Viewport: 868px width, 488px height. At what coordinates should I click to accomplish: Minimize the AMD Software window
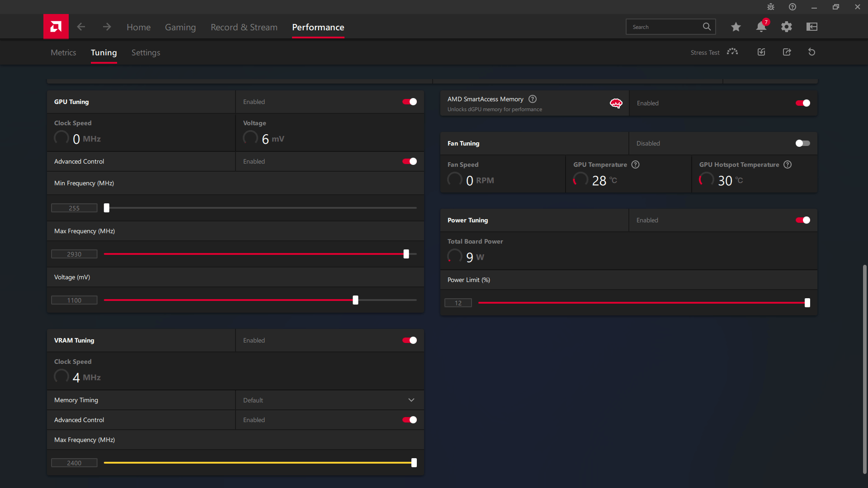pos(814,7)
